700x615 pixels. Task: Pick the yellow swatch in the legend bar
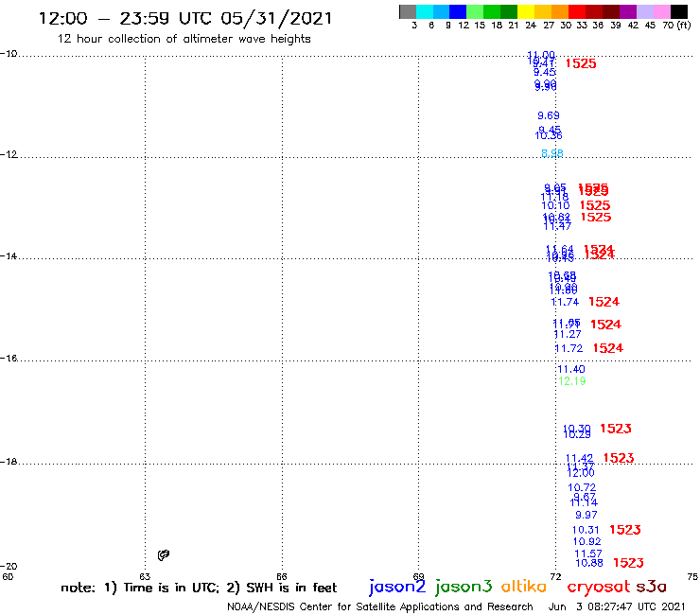[526, 11]
